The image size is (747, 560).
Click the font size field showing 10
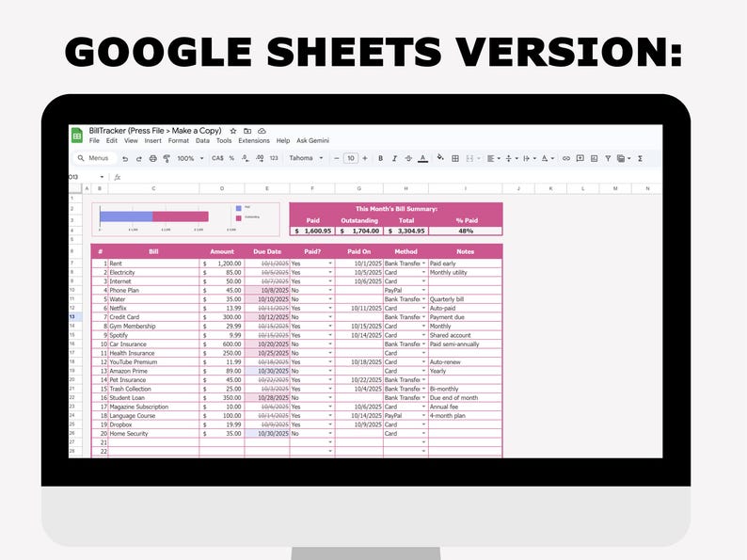351,158
